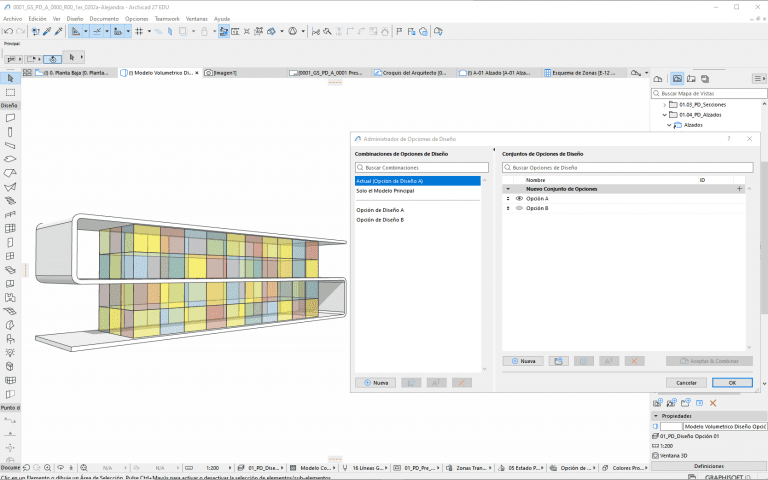
Task: Click the delete X icon under option sets
Action: pos(633,360)
